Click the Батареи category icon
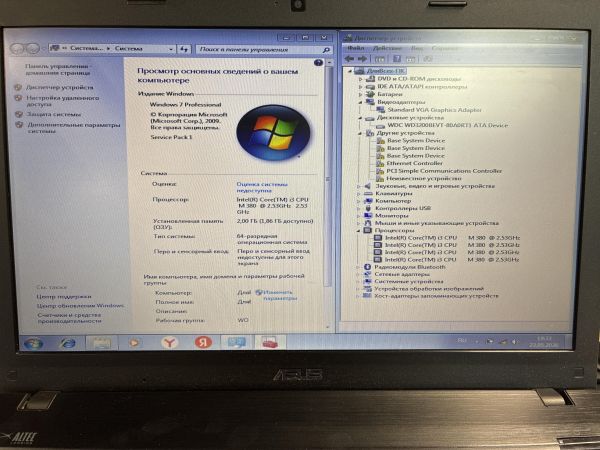Image resolution: width=600 pixels, height=450 pixels. (370, 94)
